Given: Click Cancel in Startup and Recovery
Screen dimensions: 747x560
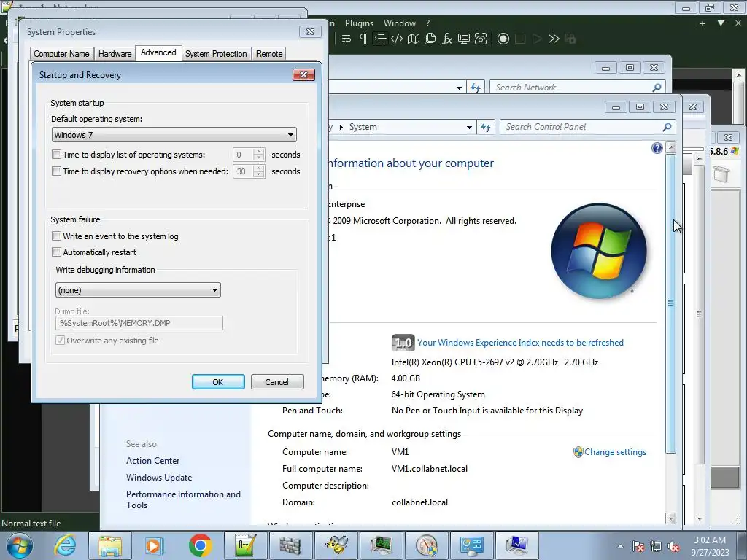Looking at the screenshot, I should (276, 382).
